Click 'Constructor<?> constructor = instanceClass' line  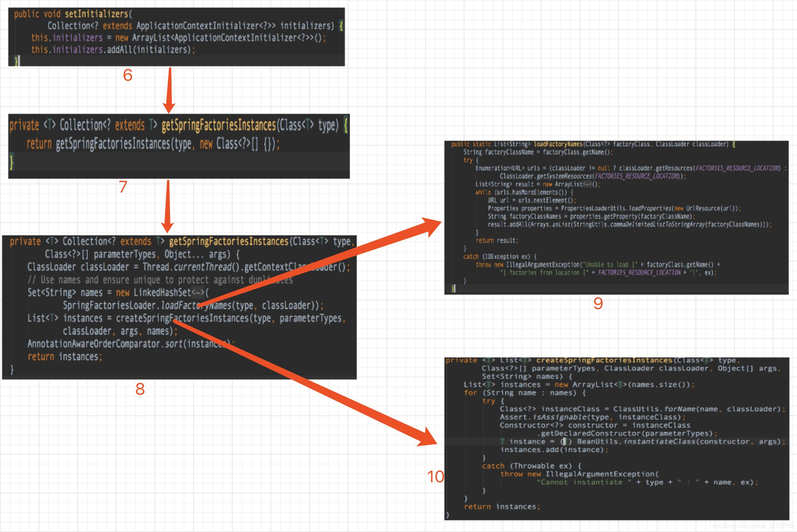pyautogui.click(x=595, y=425)
